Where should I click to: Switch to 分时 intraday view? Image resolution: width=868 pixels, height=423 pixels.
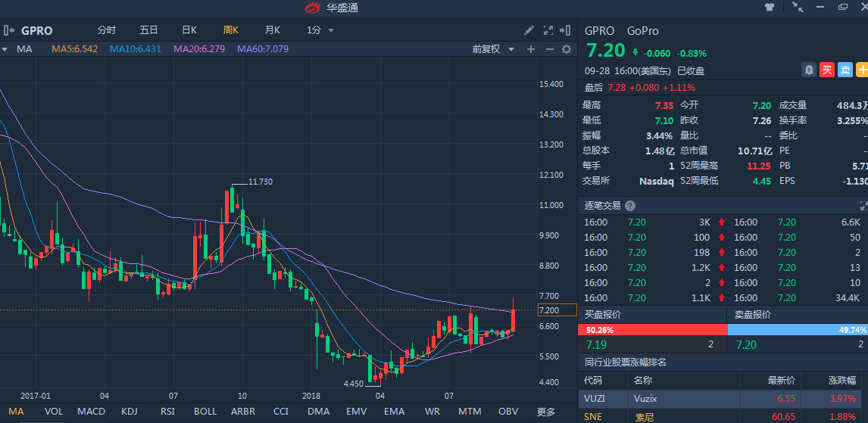coord(107,30)
